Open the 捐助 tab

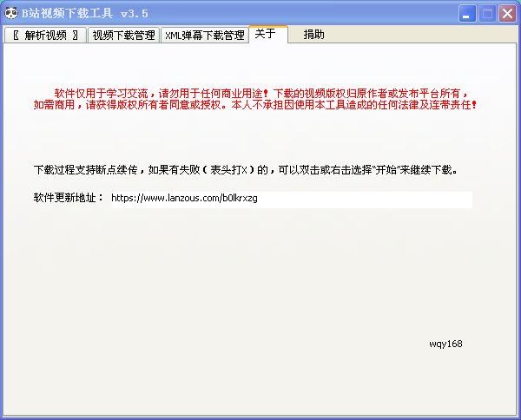pyautogui.click(x=313, y=34)
